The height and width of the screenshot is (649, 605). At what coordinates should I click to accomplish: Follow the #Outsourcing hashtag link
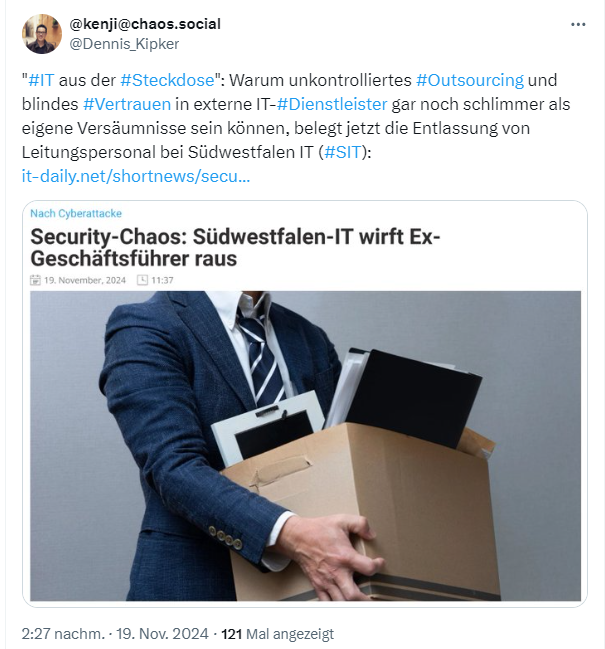click(470, 80)
